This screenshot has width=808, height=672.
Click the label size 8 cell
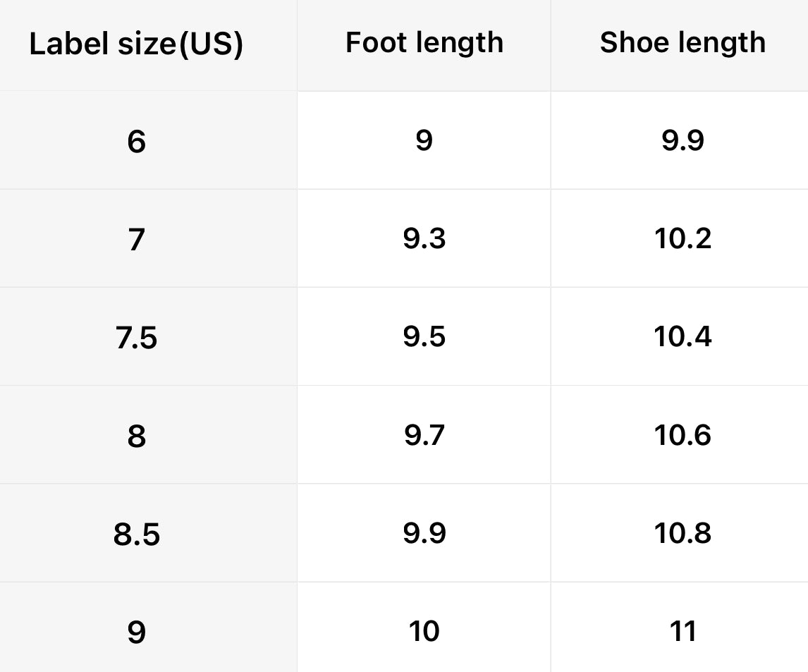(137, 436)
